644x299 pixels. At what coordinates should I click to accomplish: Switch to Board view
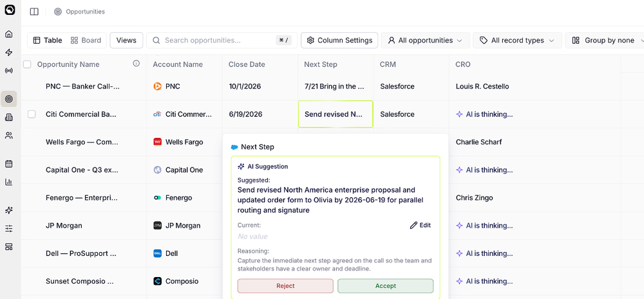pos(86,40)
